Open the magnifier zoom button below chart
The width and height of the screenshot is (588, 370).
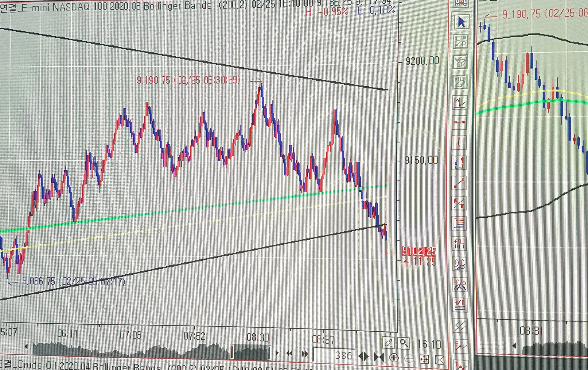coord(403,343)
